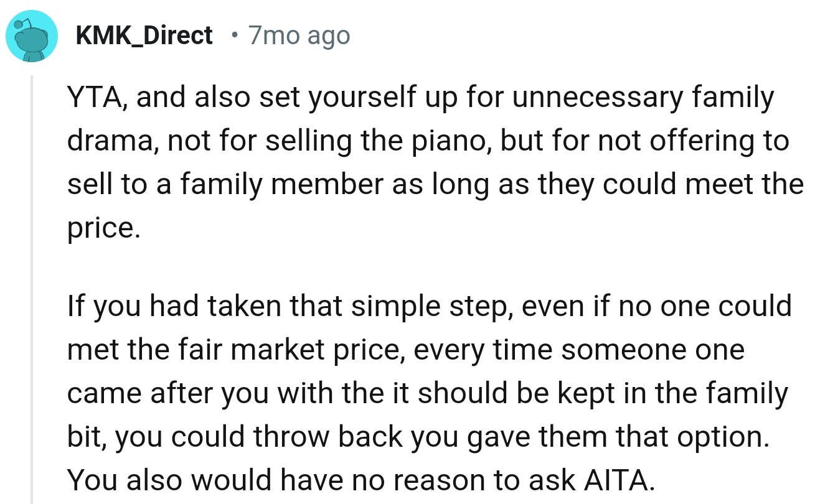Click the "7mo ago" comment timestamp
Screen dimensions: 815x504
pyautogui.click(x=299, y=36)
